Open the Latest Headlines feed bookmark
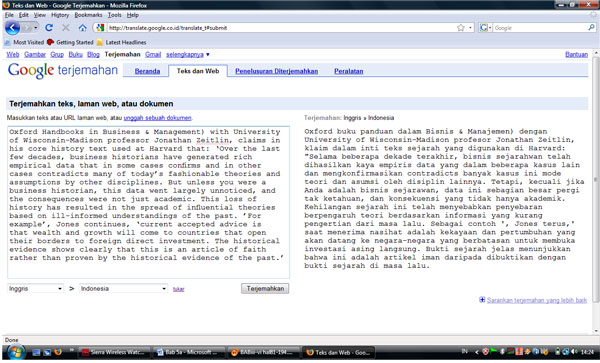The width and height of the screenshot is (600, 363). 121,42
